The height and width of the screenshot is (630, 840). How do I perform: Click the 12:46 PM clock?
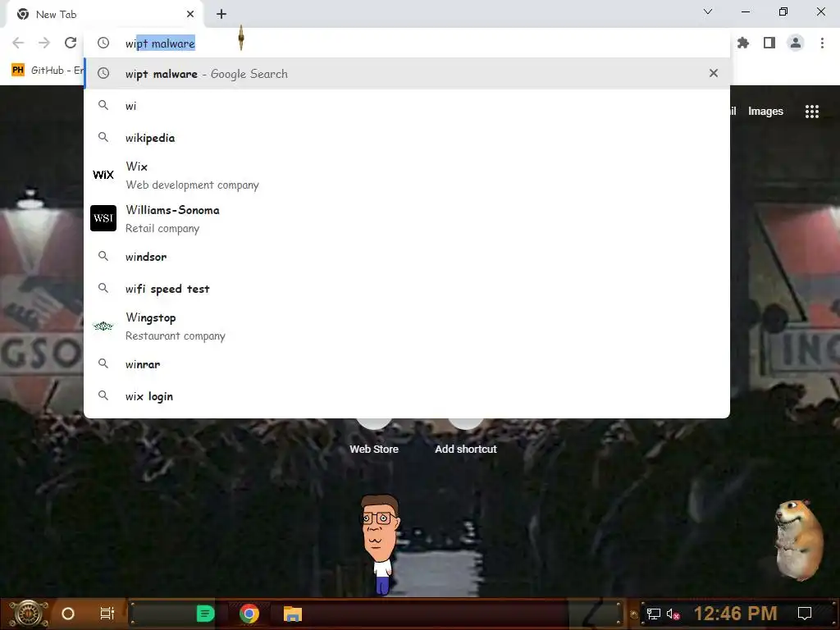(736, 614)
